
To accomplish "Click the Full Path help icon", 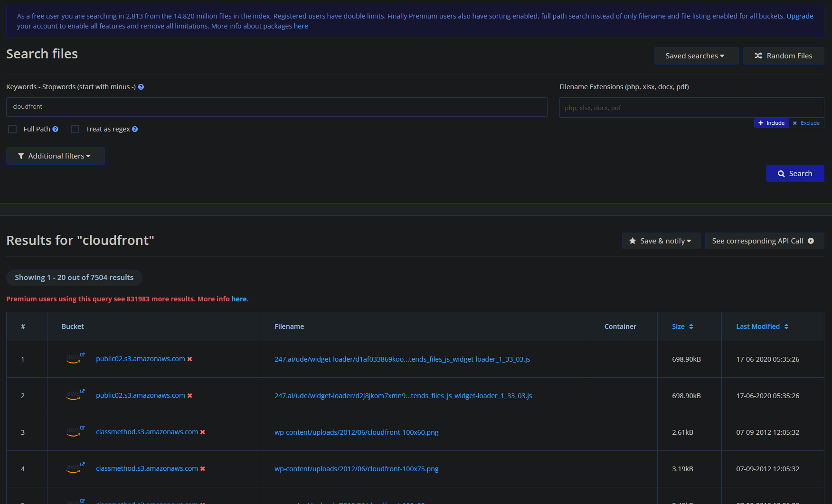I will click(x=56, y=129).
